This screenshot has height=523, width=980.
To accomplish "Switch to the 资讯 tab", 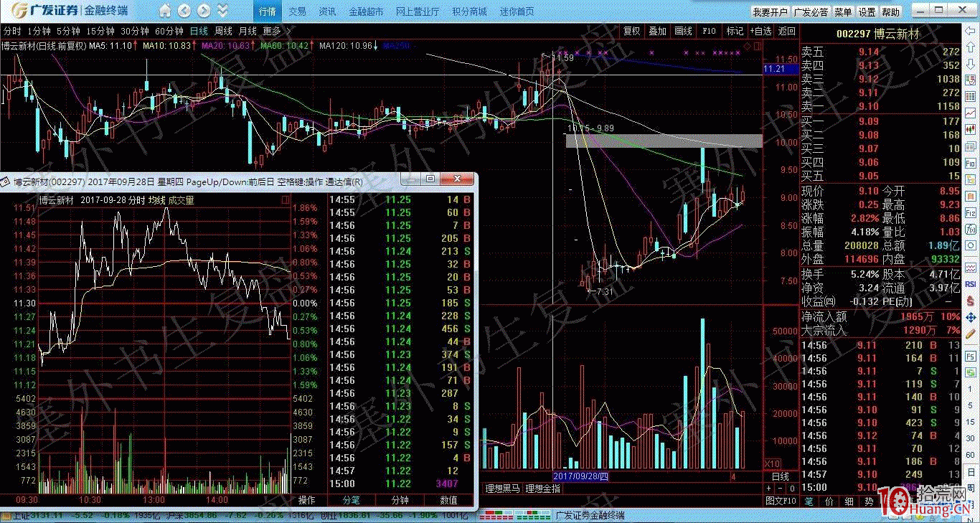I will 327,11.
